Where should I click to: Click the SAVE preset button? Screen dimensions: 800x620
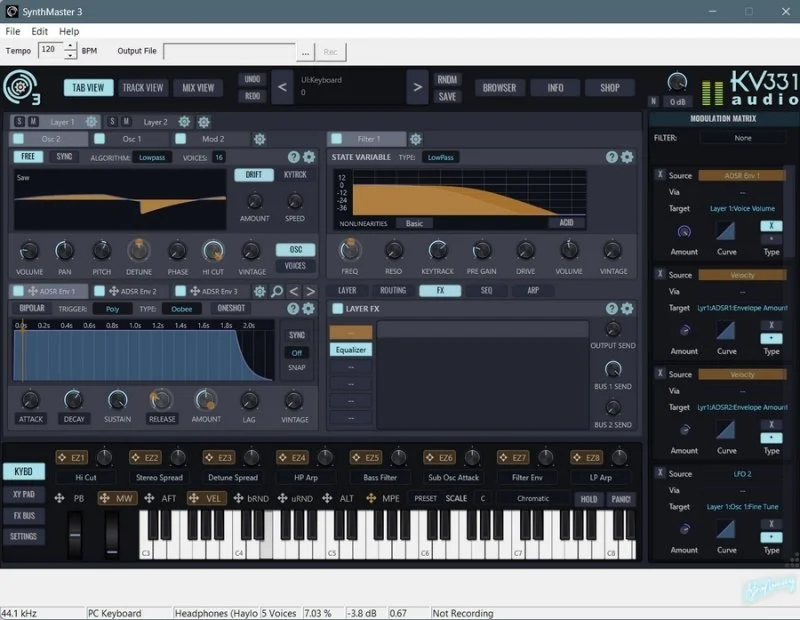(447, 96)
